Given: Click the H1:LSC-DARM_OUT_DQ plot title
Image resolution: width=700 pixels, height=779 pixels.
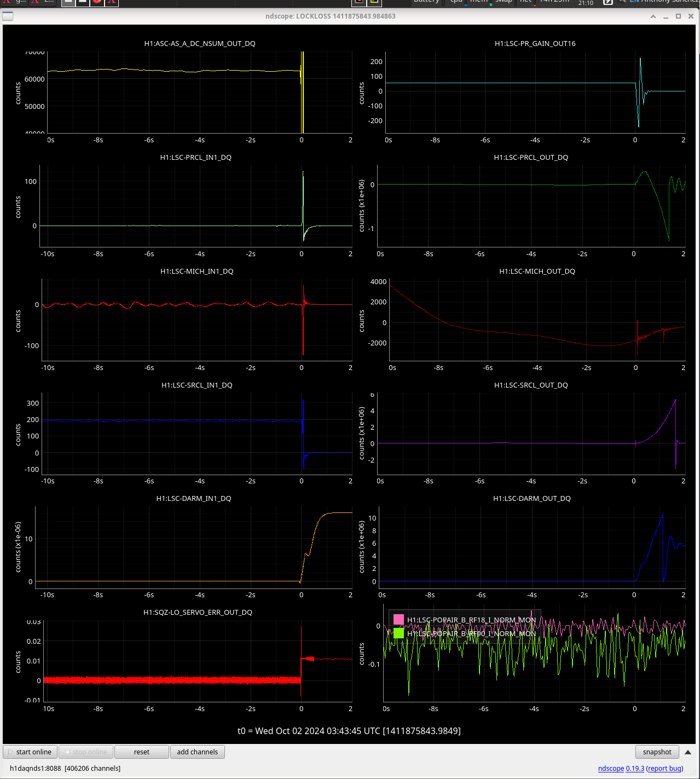Looking at the screenshot, I should (532, 499).
